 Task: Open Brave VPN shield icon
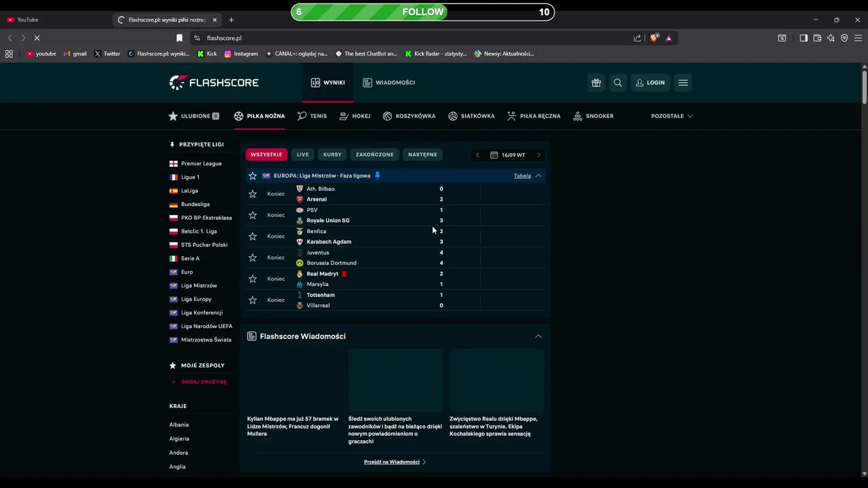pyautogui.click(x=844, y=38)
